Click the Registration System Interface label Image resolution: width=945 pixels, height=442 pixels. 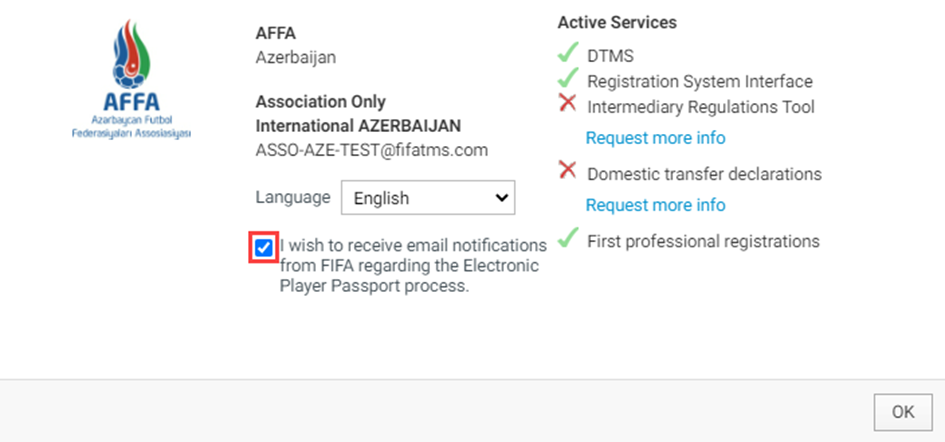[x=700, y=81]
